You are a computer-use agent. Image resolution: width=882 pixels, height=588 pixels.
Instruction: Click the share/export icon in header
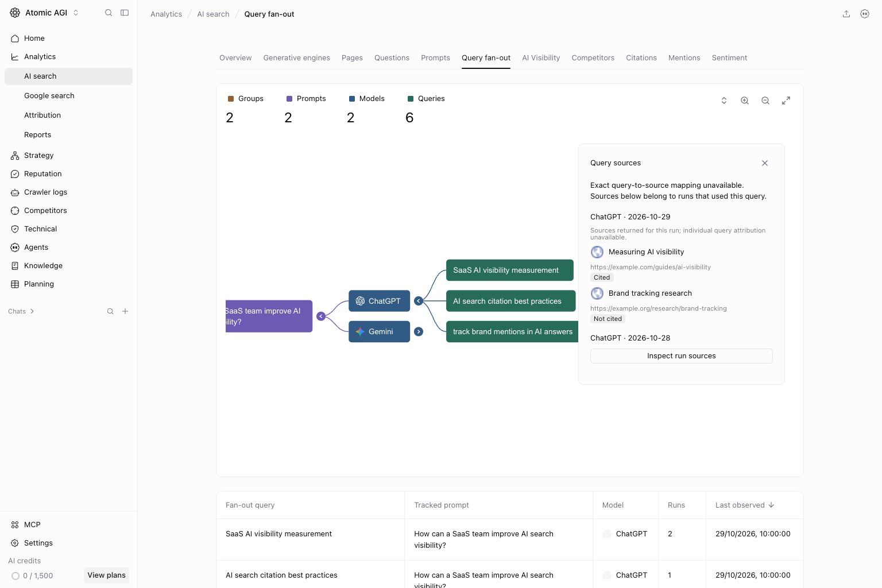(846, 14)
